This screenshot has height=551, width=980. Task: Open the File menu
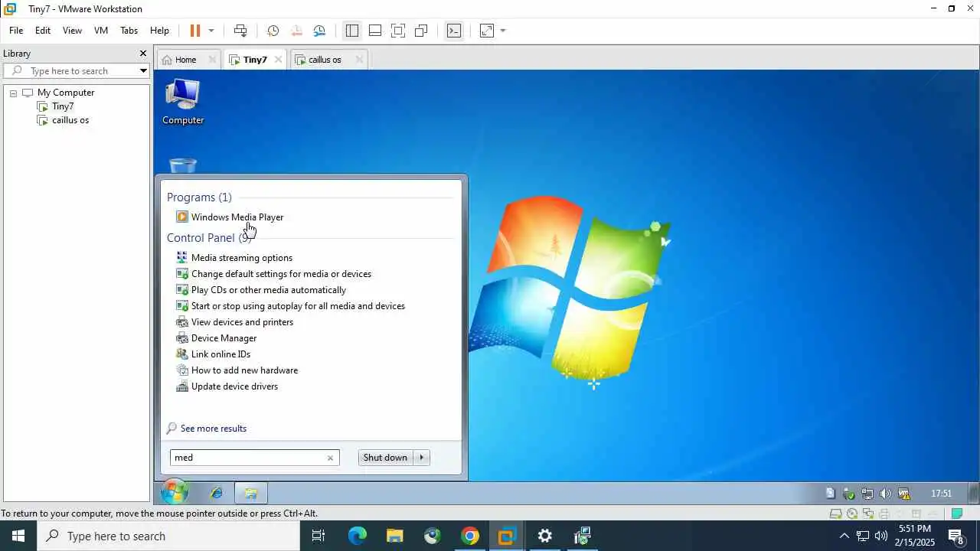[x=16, y=31]
